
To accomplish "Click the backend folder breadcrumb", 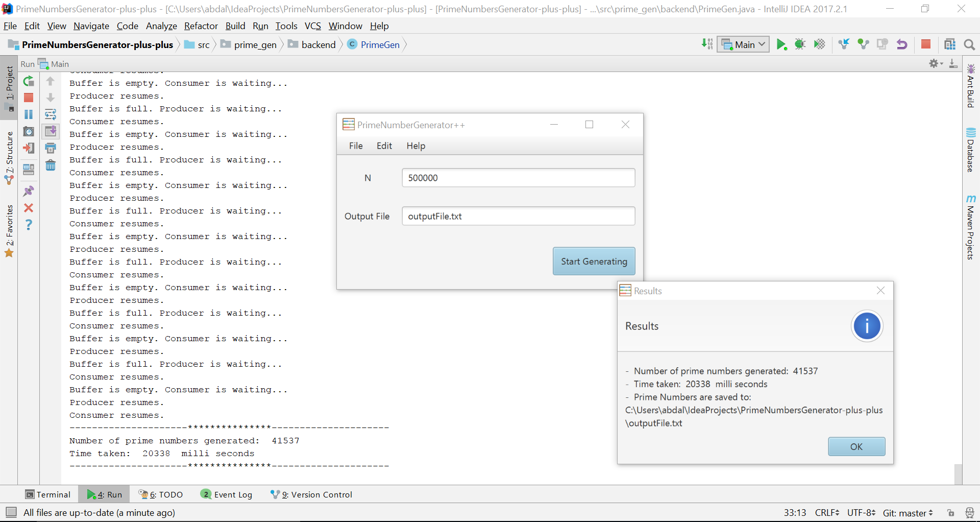I will [x=312, y=44].
